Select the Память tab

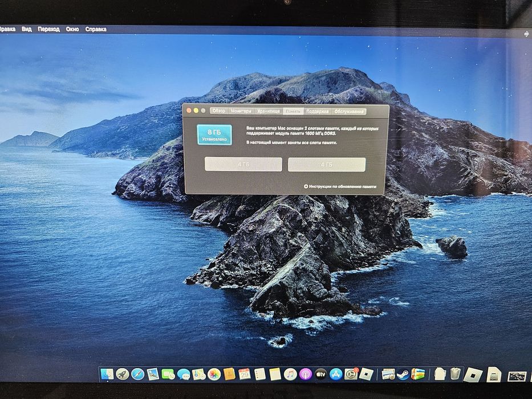point(293,111)
